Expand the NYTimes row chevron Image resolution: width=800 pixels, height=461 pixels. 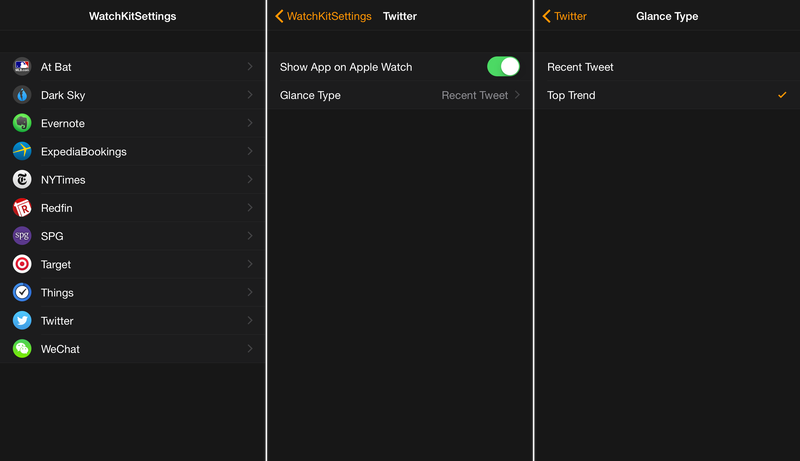(x=250, y=179)
